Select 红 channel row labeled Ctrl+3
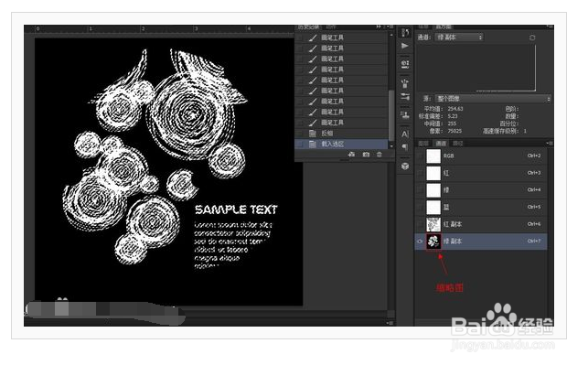Viewport: 588px width, 365px height. coord(481,173)
